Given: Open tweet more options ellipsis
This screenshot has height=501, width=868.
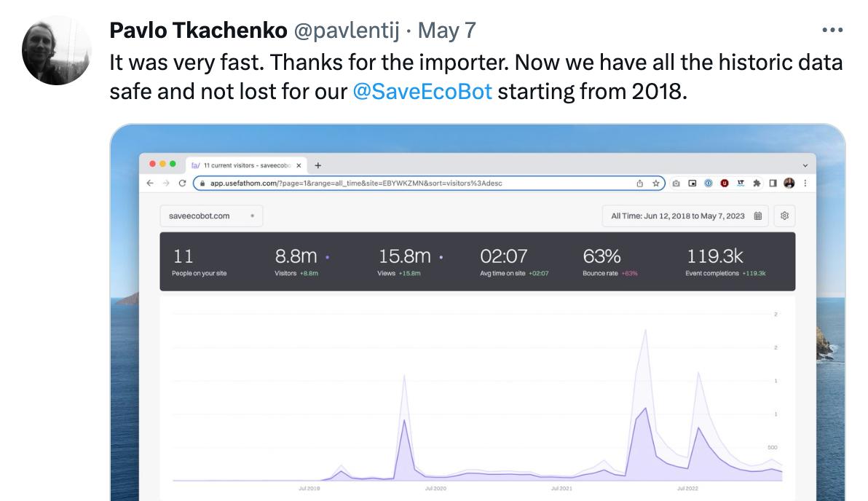Looking at the screenshot, I should pyautogui.click(x=832, y=31).
